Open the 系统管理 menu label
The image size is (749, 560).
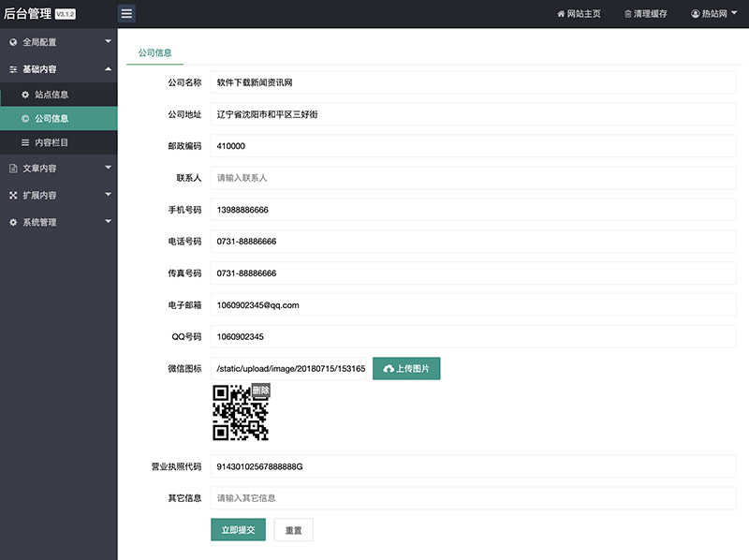click(39, 222)
